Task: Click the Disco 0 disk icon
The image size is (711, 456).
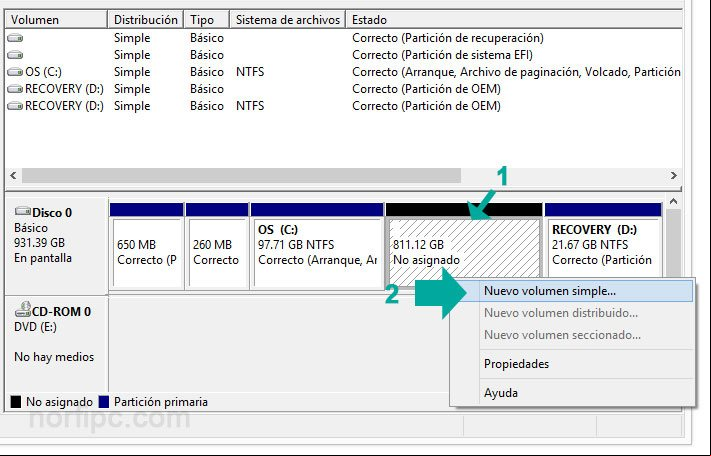Action: tap(23, 211)
